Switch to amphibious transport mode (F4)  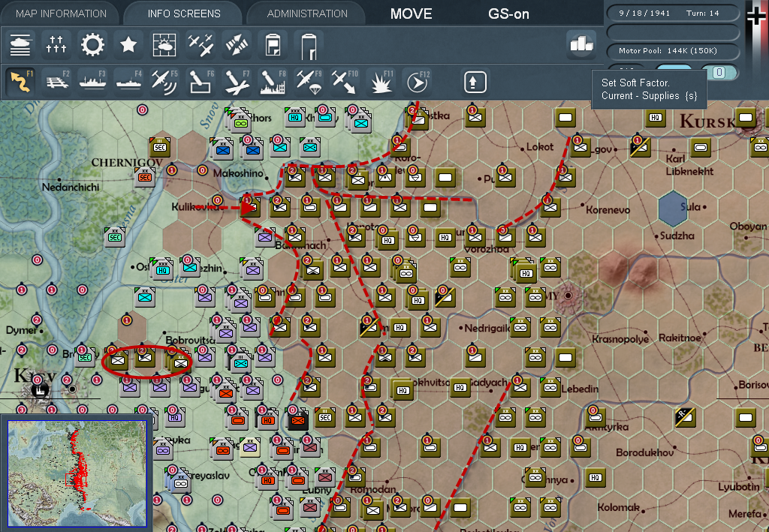pyautogui.click(x=128, y=81)
